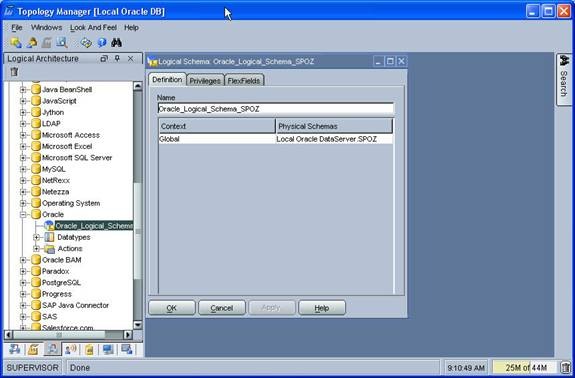Select the SAS tree item
This screenshot has height=378, width=575.
50,317
